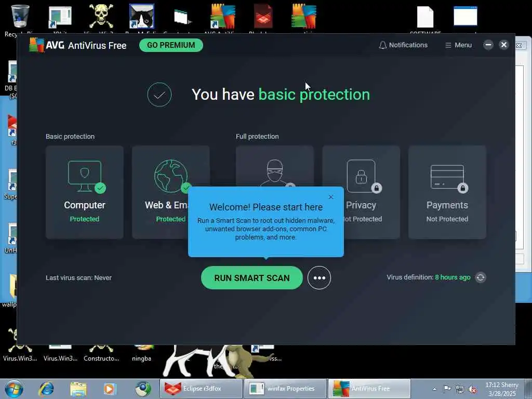Launch Internet Explorer from taskbar
The width and height of the screenshot is (532, 399).
click(46, 389)
